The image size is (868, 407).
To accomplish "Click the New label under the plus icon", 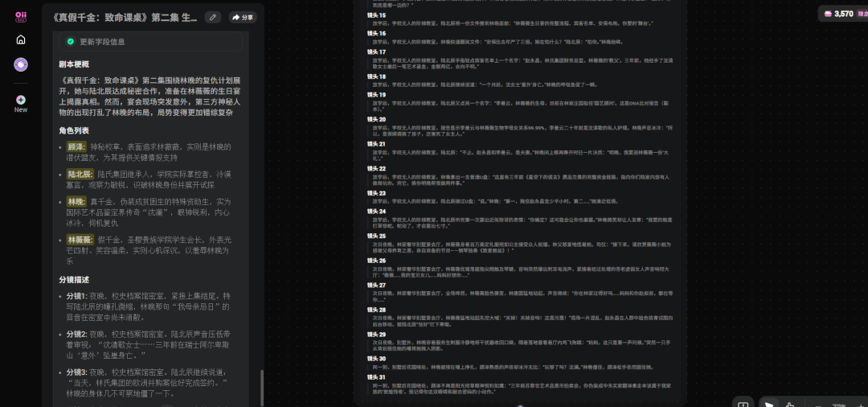I will (20, 109).
